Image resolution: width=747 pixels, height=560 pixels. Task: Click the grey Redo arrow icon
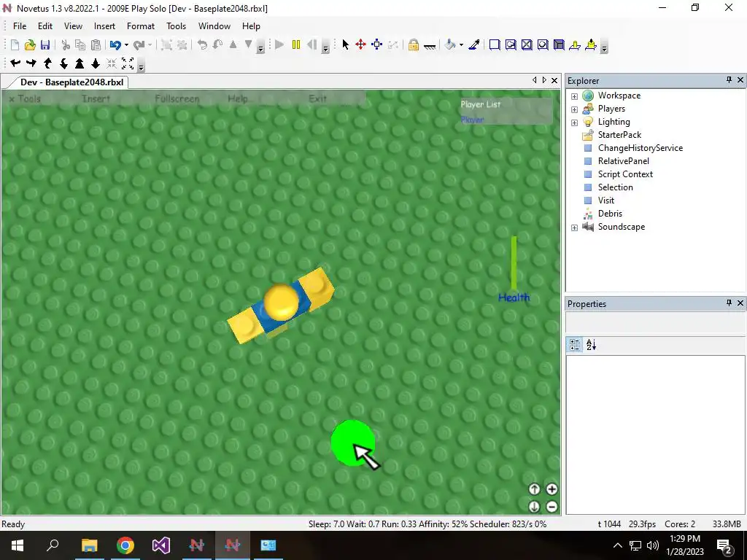pos(139,44)
